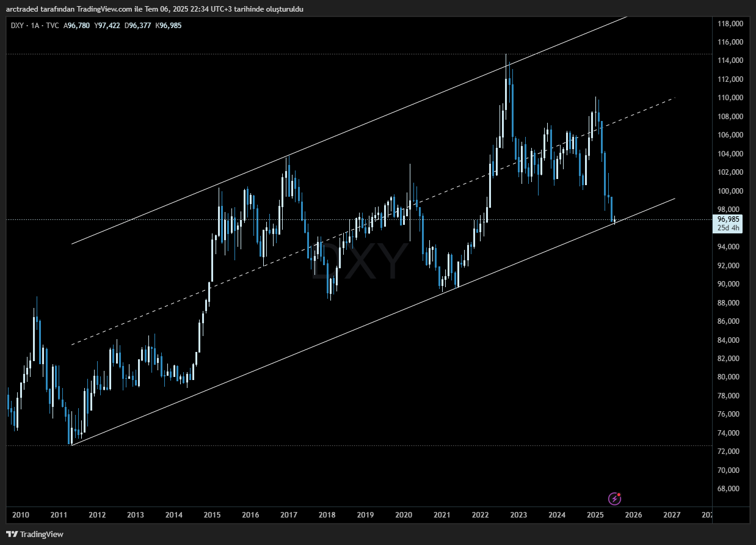Click the 100,000 price axis label

730,191
